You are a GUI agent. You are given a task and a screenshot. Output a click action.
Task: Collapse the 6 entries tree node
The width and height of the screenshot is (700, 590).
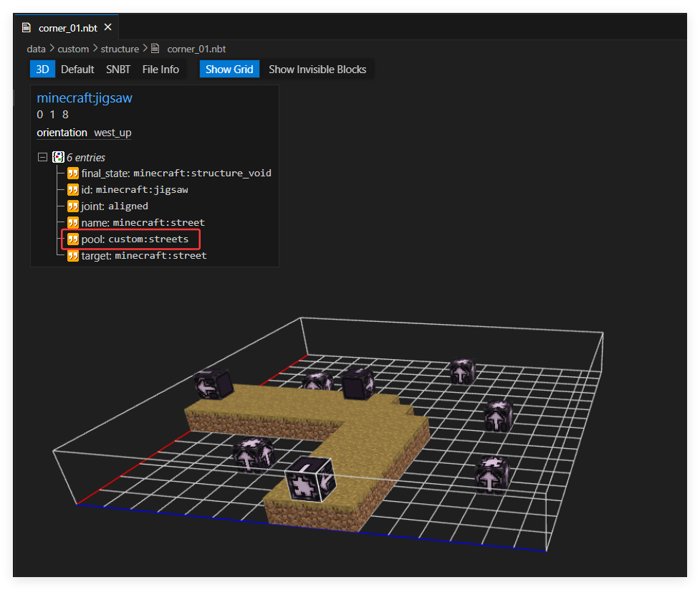42,157
